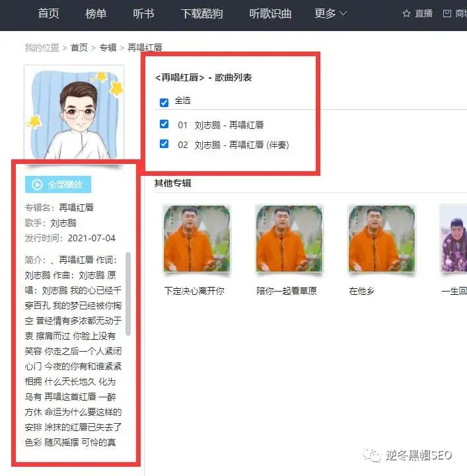
Task: Click the release date 2021-07-04
Action: 92,238
